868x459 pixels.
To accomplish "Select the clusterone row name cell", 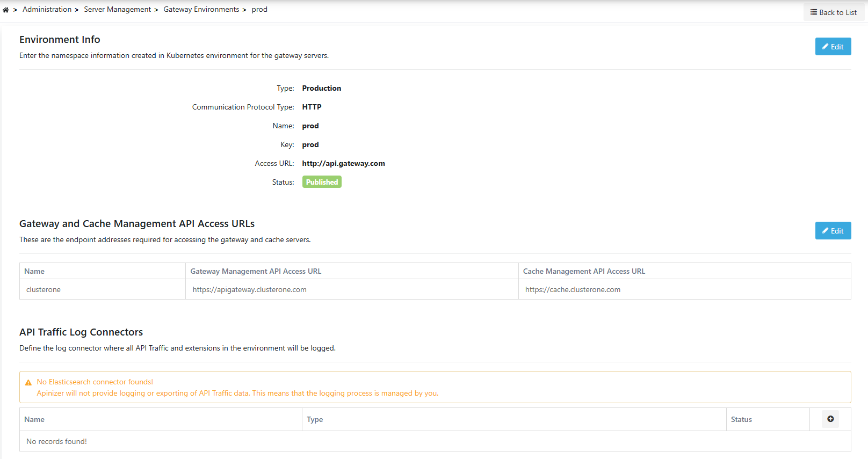I will click(44, 289).
